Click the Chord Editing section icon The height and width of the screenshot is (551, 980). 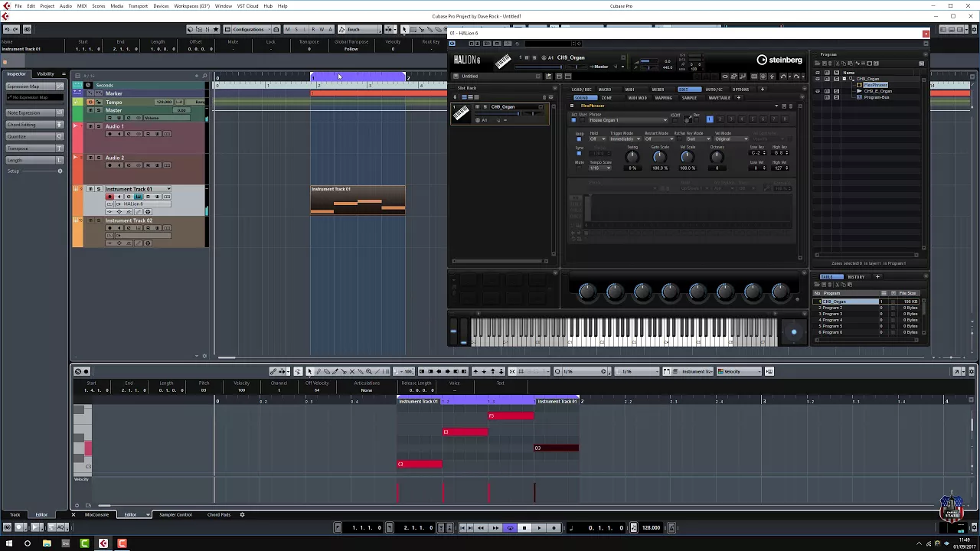(60, 125)
